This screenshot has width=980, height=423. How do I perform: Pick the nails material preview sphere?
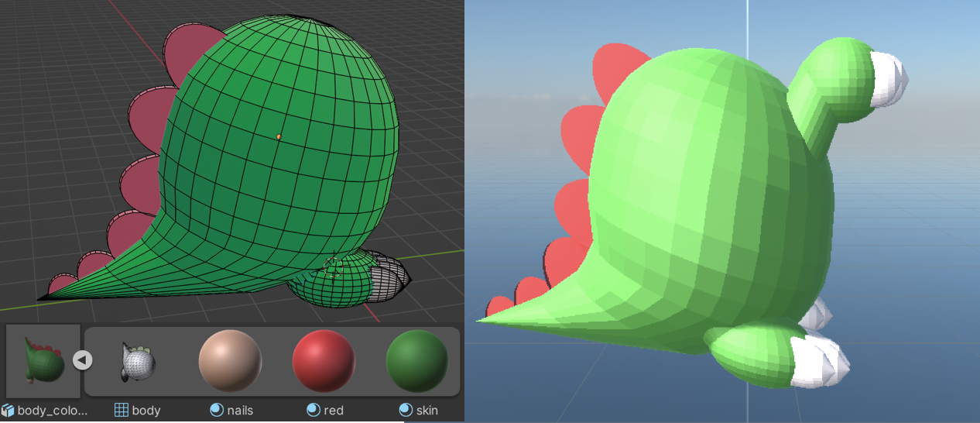tap(230, 361)
